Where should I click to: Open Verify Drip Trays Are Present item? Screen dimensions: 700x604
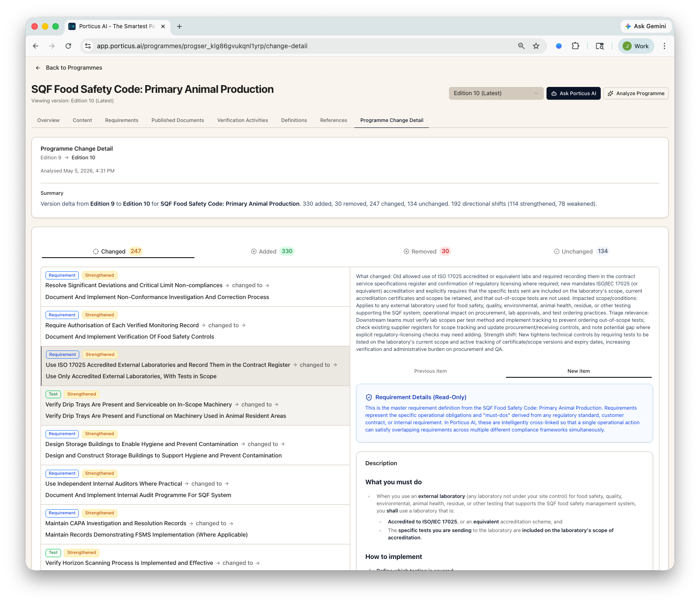click(195, 406)
